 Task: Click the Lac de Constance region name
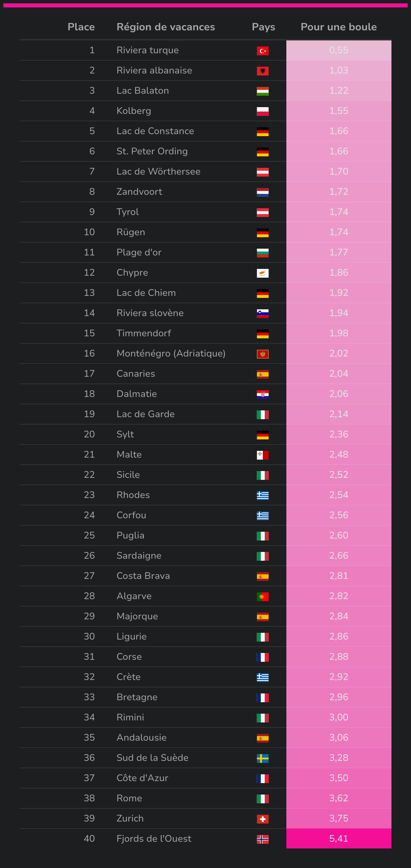tap(155, 131)
